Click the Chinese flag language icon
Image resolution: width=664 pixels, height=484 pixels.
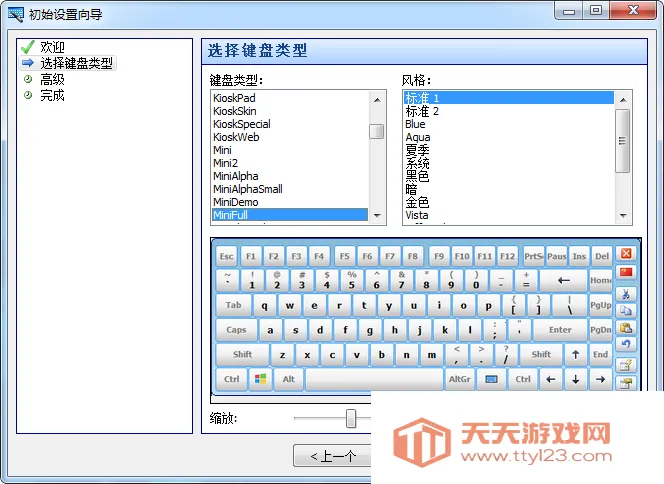click(627, 274)
